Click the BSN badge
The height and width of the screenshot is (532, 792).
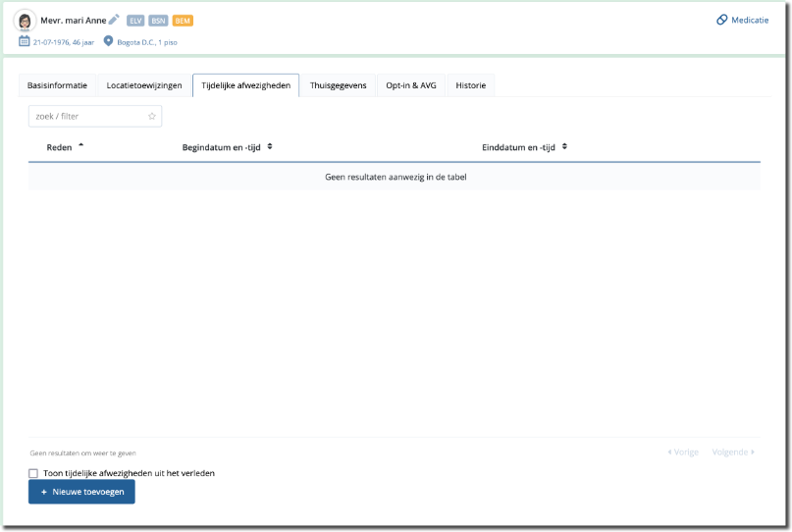pyautogui.click(x=158, y=21)
